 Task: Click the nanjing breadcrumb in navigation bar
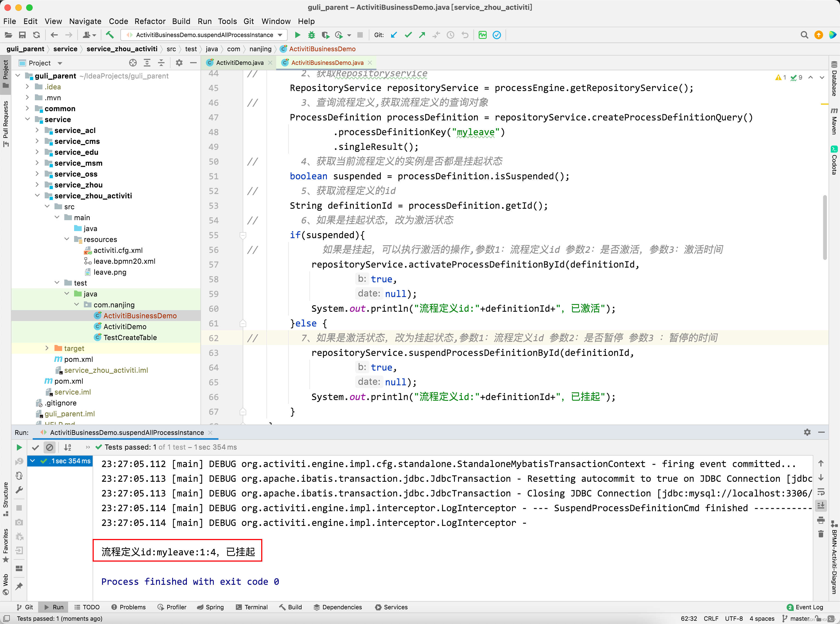point(260,49)
